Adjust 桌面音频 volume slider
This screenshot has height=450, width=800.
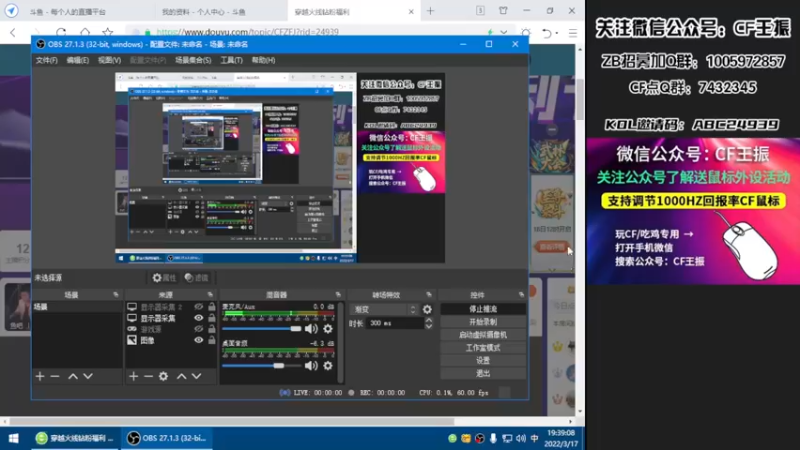[x=262, y=366]
